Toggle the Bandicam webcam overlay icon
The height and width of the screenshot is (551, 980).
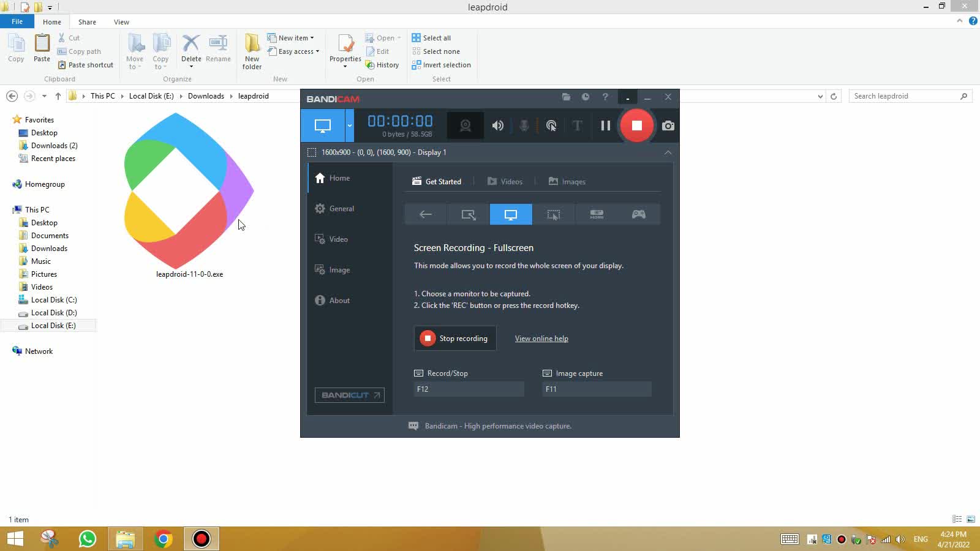[x=466, y=126]
